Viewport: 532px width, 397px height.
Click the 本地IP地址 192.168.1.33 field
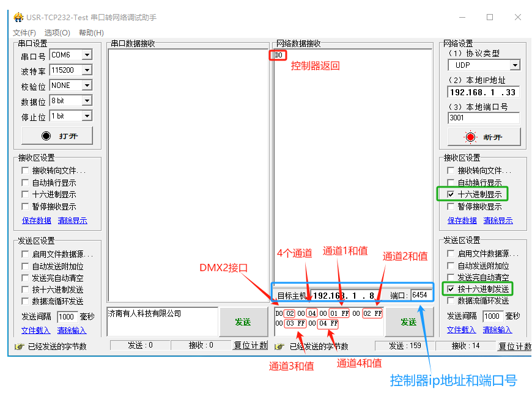(484, 92)
